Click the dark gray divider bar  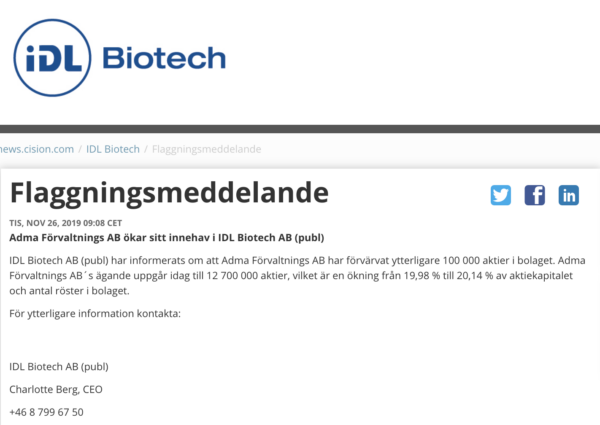(300, 128)
